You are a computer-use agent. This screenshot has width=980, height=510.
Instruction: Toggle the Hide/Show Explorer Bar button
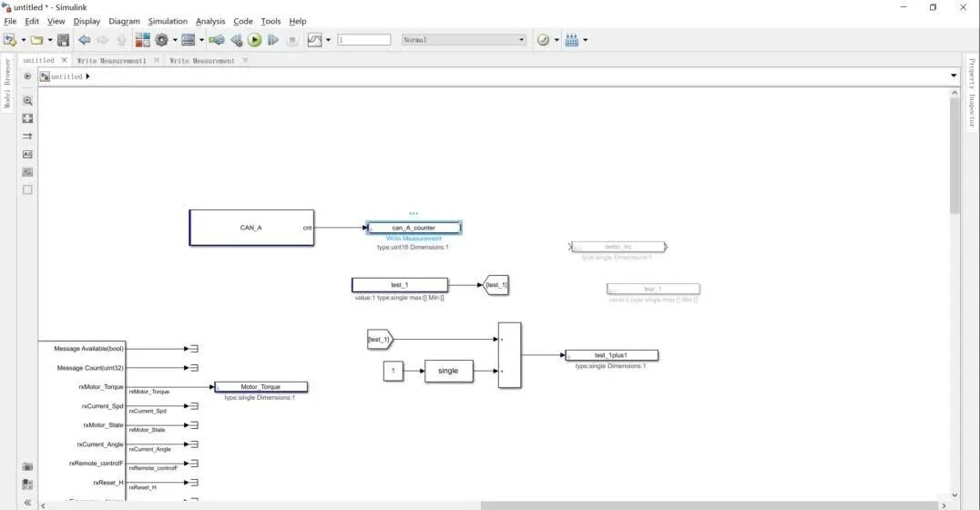[27, 76]
